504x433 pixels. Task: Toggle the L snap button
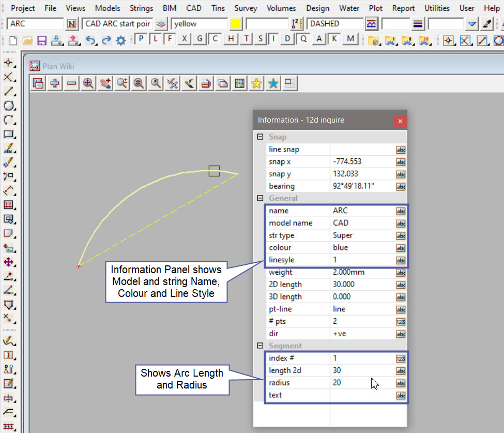(155, 39)
